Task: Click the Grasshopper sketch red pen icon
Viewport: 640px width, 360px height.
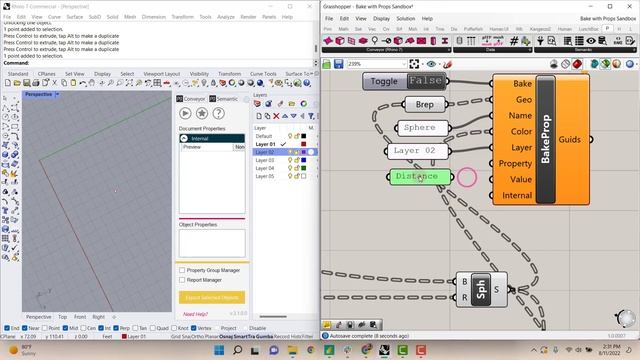Action: point(448,64)
